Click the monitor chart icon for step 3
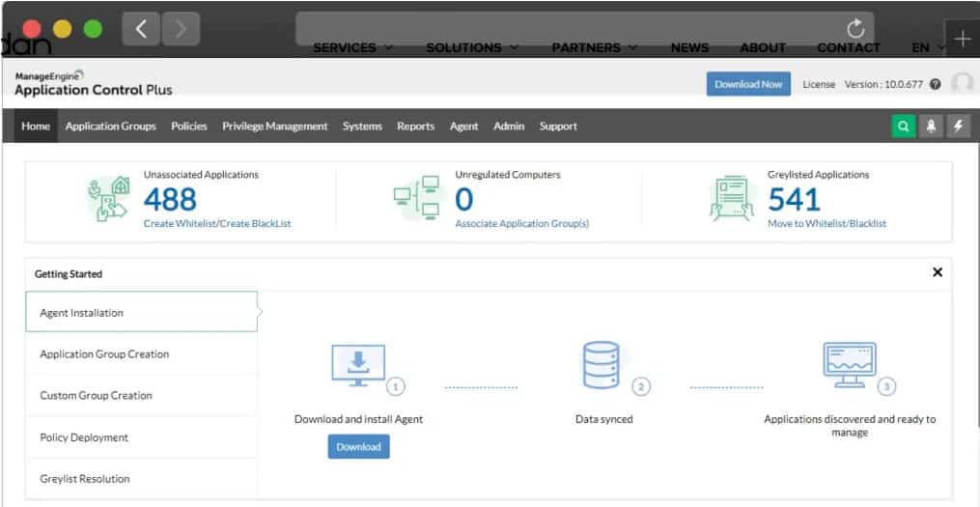The image size is (980, 507). 849,365
